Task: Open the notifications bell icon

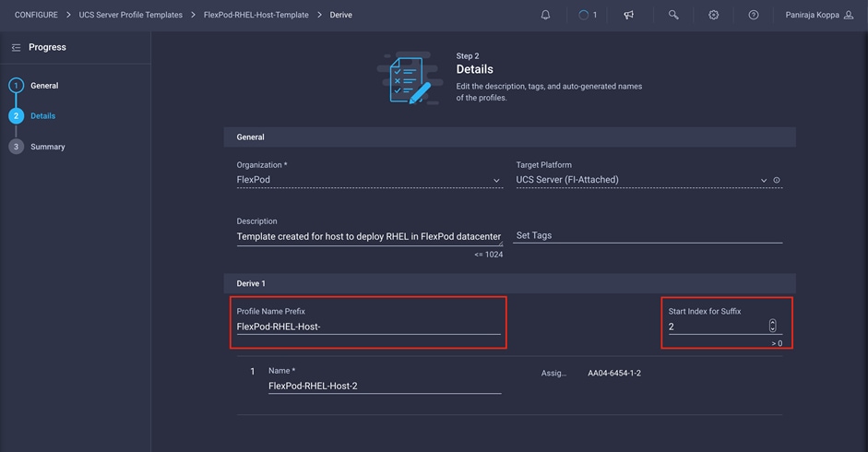Action: click(x=545, y=15)
